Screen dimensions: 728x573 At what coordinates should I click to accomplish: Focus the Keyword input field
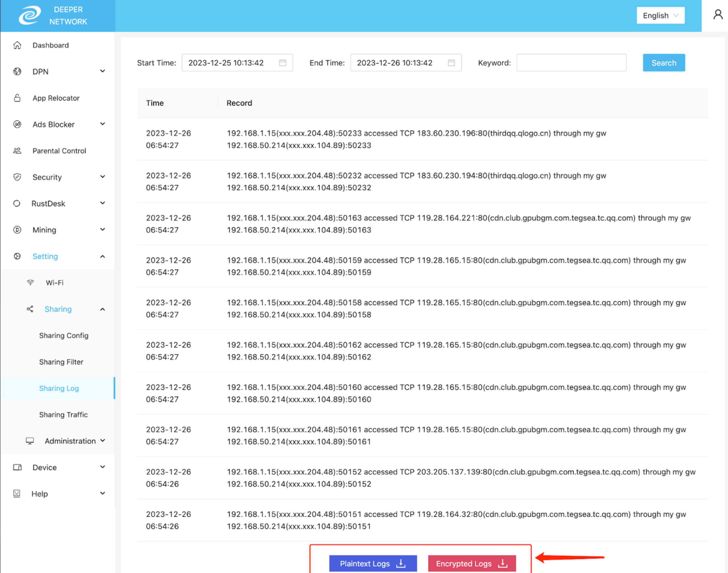[x=571, y=63]
